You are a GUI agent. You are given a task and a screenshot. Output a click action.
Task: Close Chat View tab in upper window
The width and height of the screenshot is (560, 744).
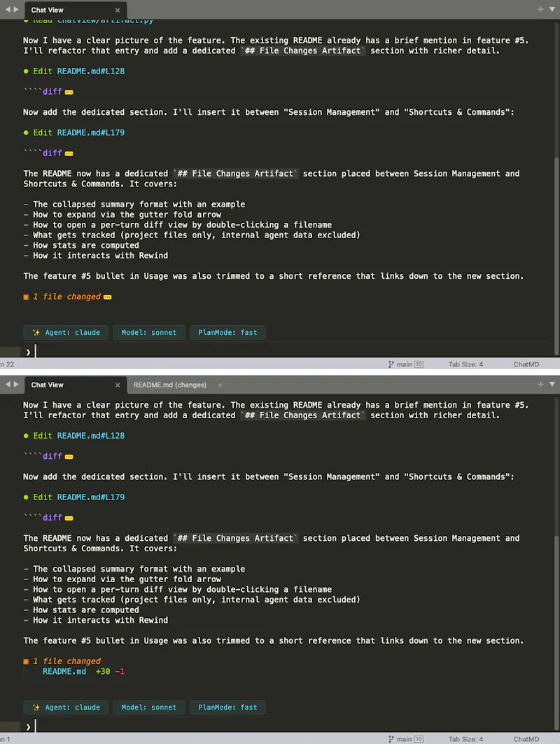coord(118,10)
